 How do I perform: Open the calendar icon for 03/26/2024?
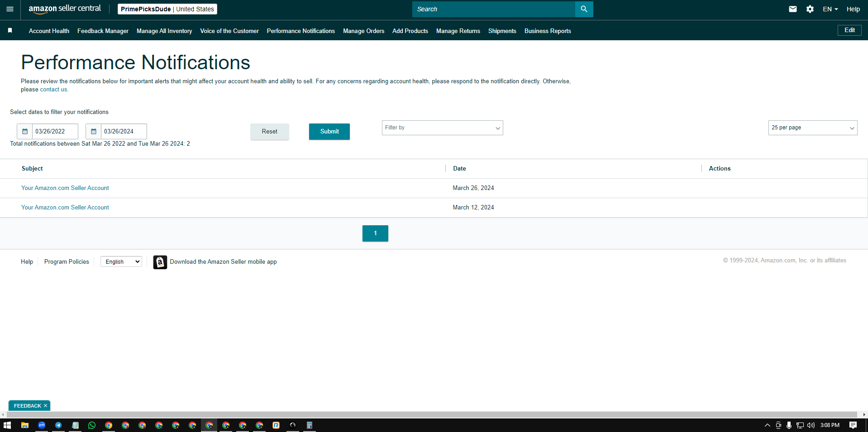coord(94,131)
